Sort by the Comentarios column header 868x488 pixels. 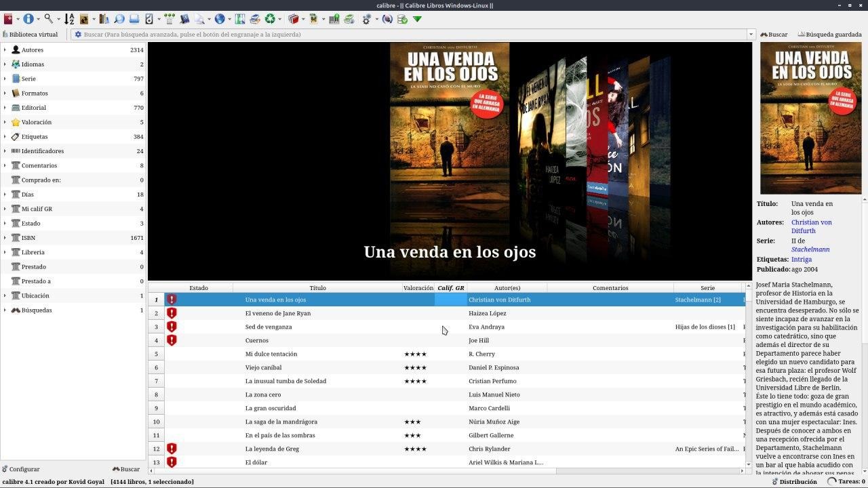tap(610, 288)
